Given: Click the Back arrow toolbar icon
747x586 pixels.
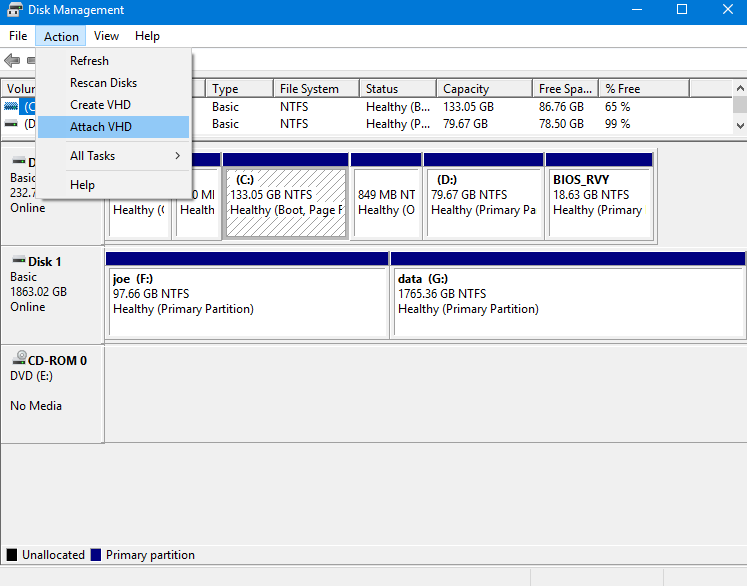Looking at the screenshot, I should click(12, 61).
